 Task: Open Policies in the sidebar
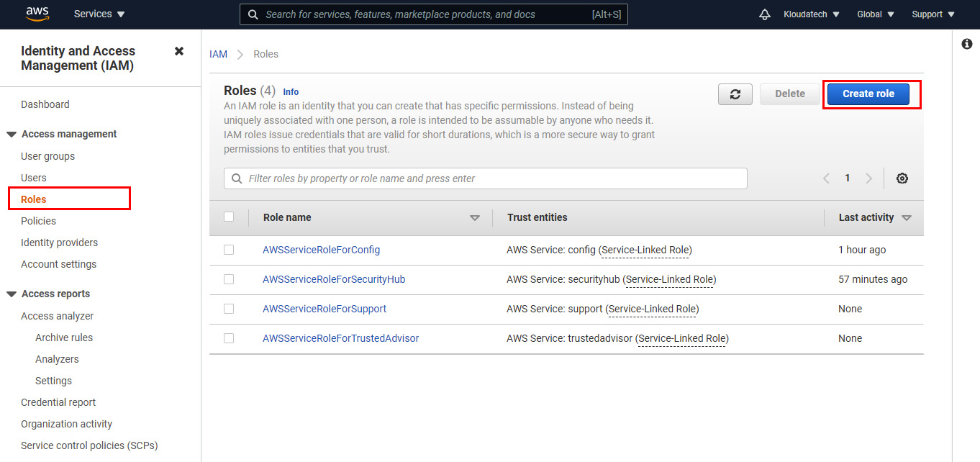[x=38, y=221]
